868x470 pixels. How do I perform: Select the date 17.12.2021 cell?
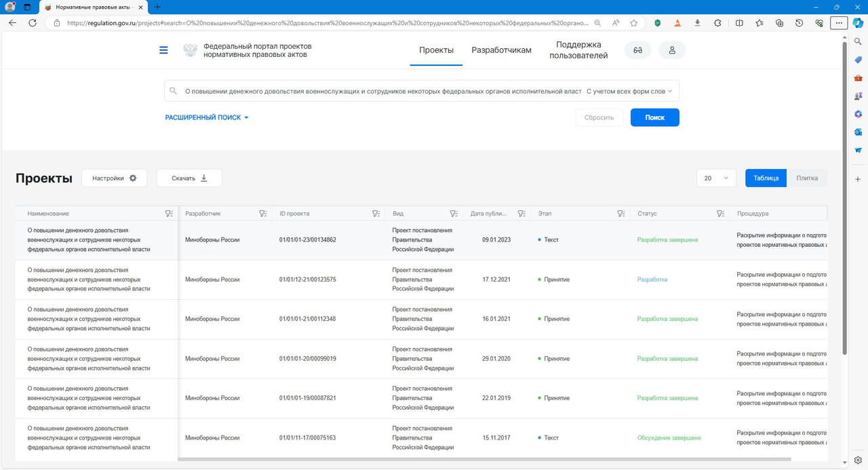496,279
